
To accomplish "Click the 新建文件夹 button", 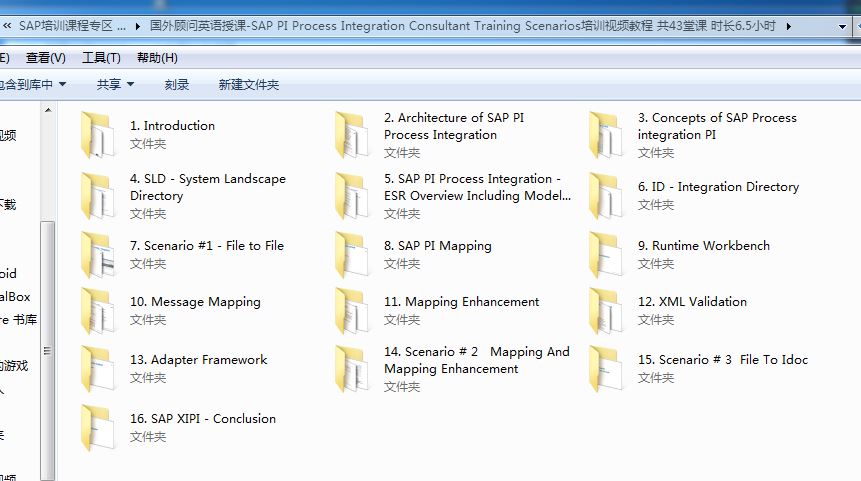I will coord(249,85).
